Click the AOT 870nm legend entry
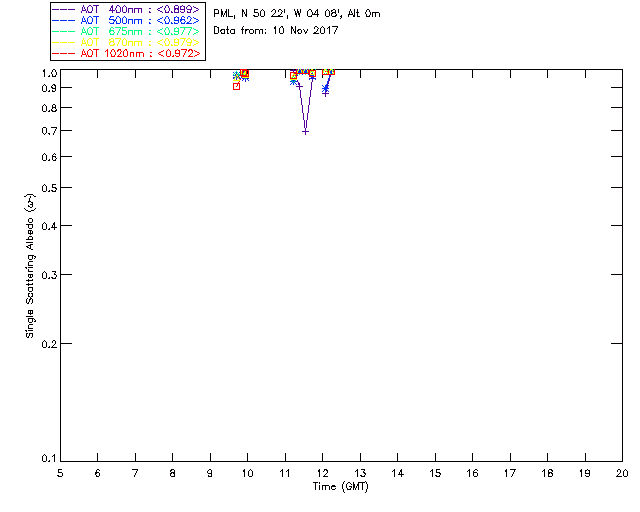Screen dimensions: 640x512 (126, 42)
